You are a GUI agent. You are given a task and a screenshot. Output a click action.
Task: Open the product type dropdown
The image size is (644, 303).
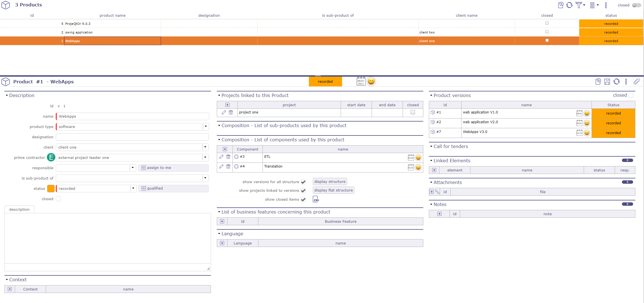206,127
